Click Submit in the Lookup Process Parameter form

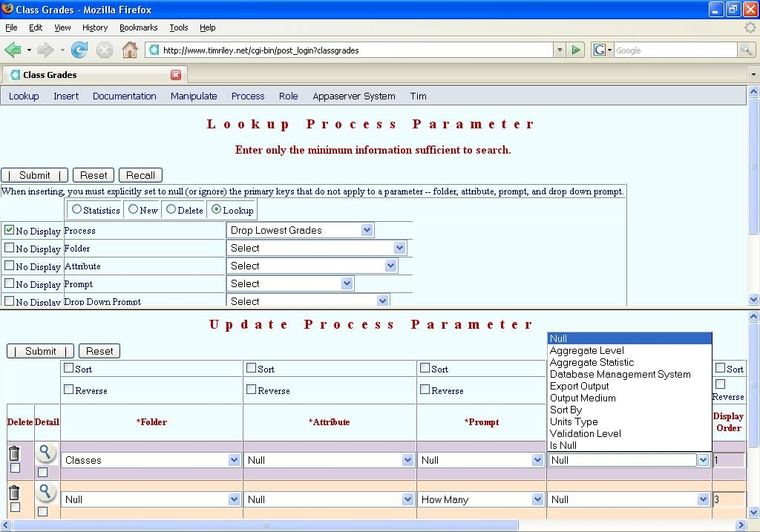click(34, 175)
